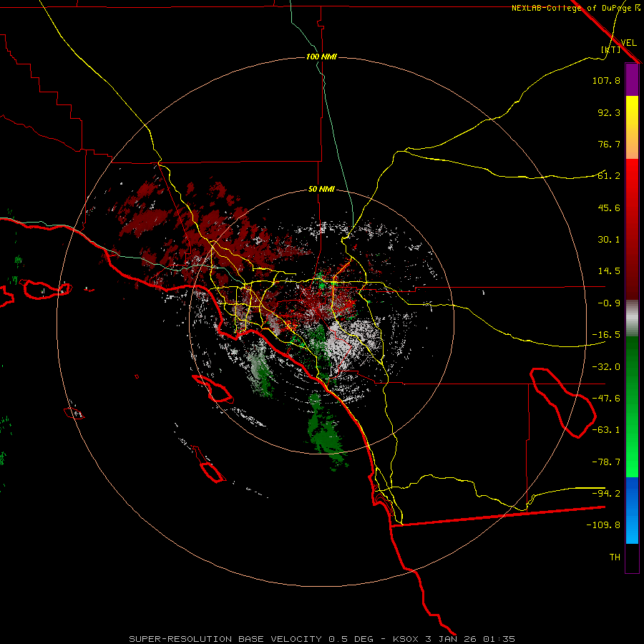The height and width of the screenshot is (644, 644).
Task: Select the 107.8 scale value
Action: (x=606, y=80)
